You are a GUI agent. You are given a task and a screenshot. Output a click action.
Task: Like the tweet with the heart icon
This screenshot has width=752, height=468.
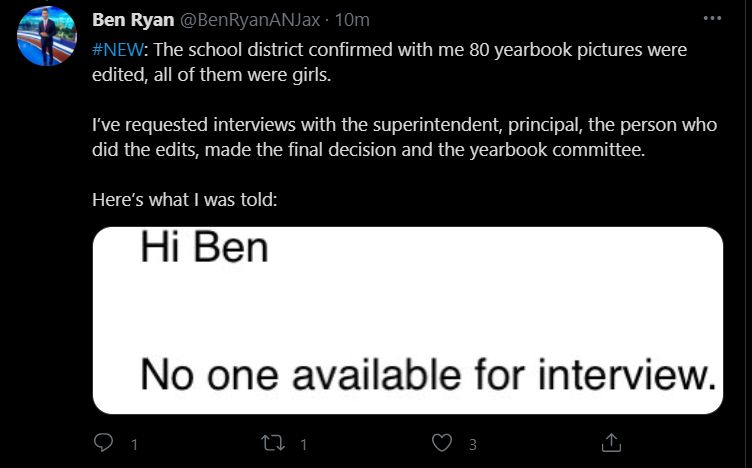point(442,443)
